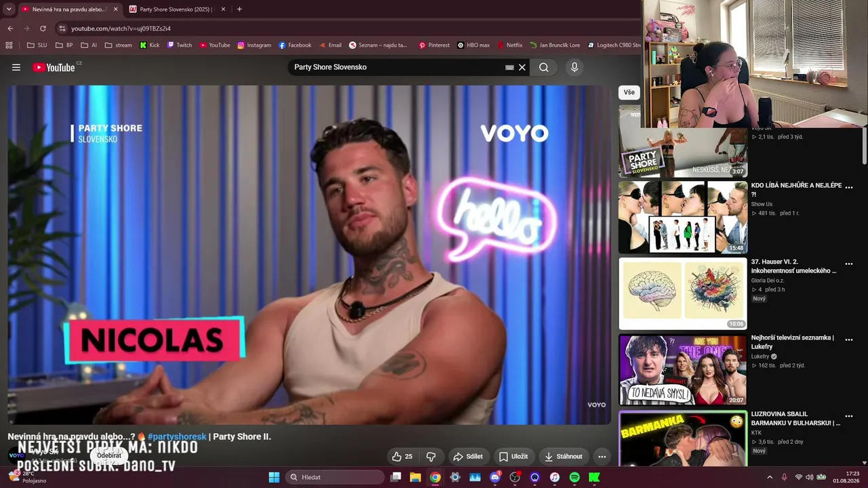The image size is (868, 488).
Task: Open the Lukefry channel name
Action: (x=760, y=357)
